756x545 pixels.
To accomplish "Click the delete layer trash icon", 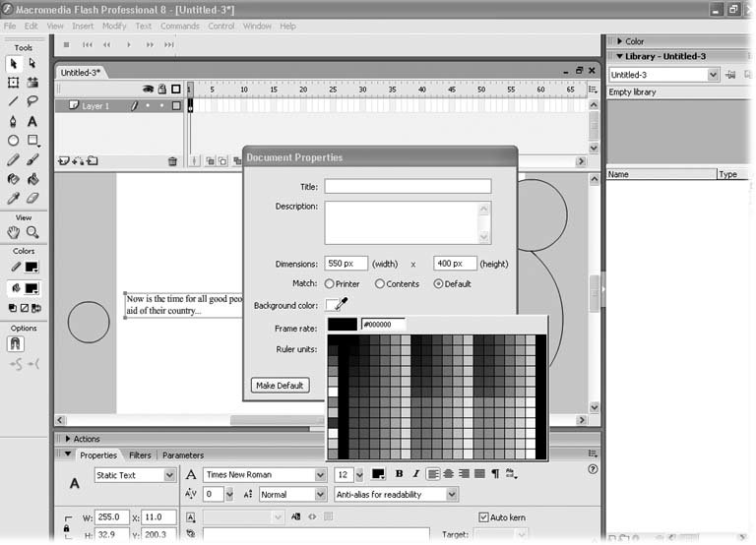I will (173, 161).
